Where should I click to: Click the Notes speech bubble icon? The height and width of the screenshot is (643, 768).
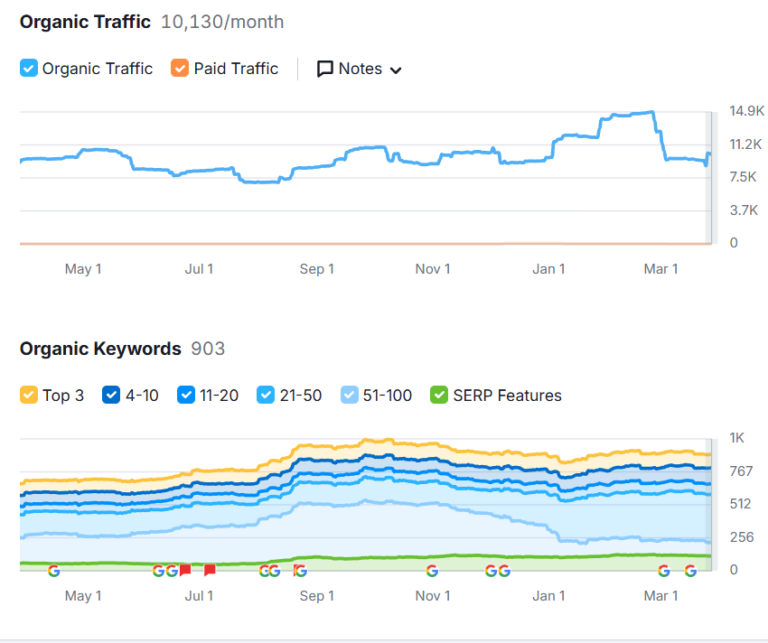325,69
